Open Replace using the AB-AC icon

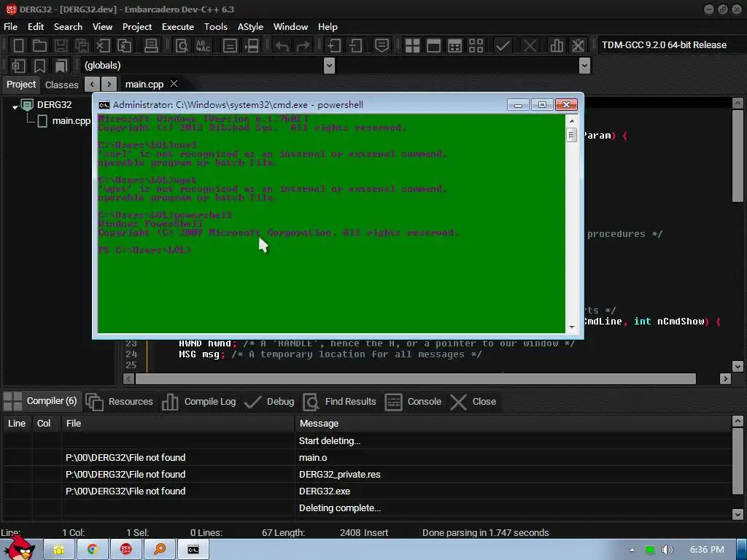coord(203,46)
